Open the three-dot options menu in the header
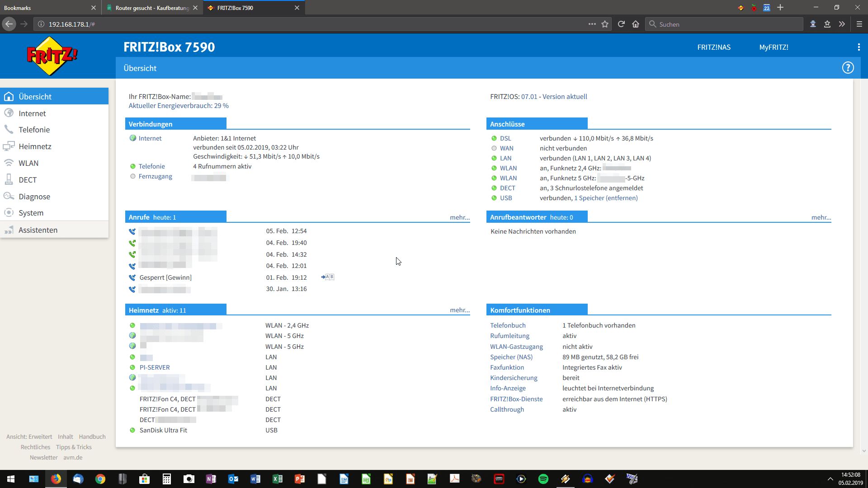 pyautogui.click(x=859, y=47)
